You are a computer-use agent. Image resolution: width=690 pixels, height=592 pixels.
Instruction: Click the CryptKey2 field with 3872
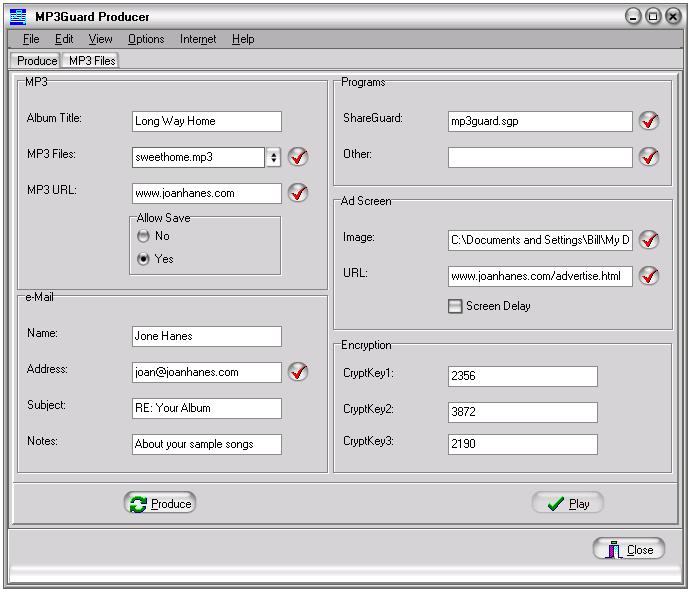point(523,412)
